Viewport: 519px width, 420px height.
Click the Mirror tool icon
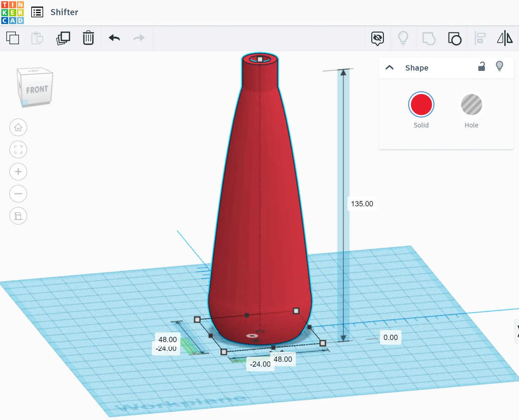point(505,38)
